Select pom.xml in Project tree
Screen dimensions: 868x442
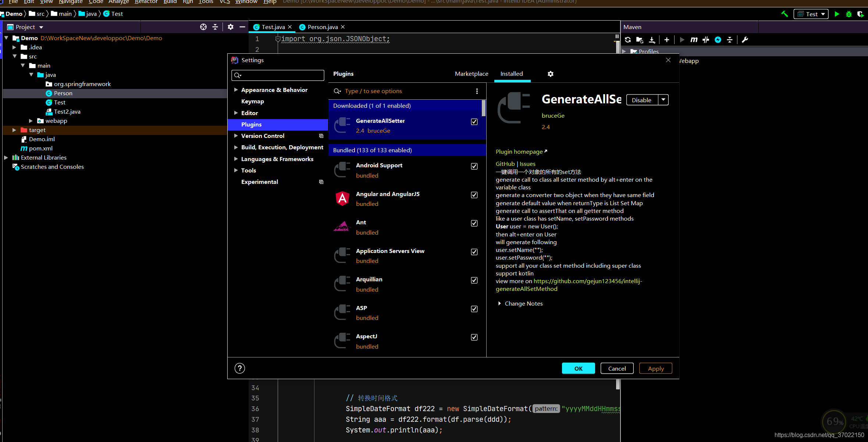click(x=40, y=148)
